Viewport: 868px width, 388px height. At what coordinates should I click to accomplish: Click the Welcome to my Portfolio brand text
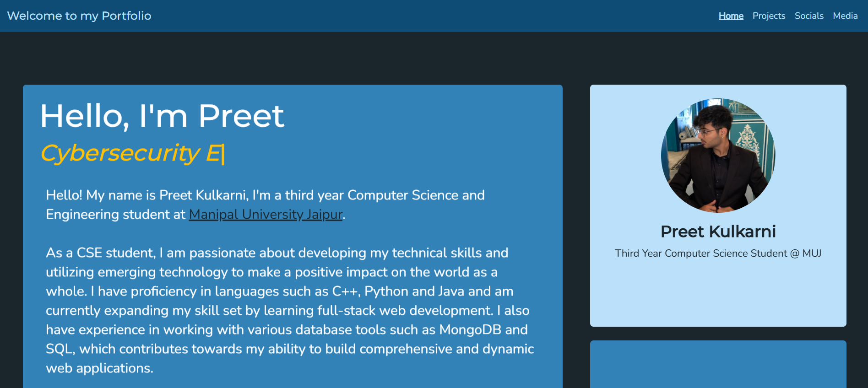(78, 15)
